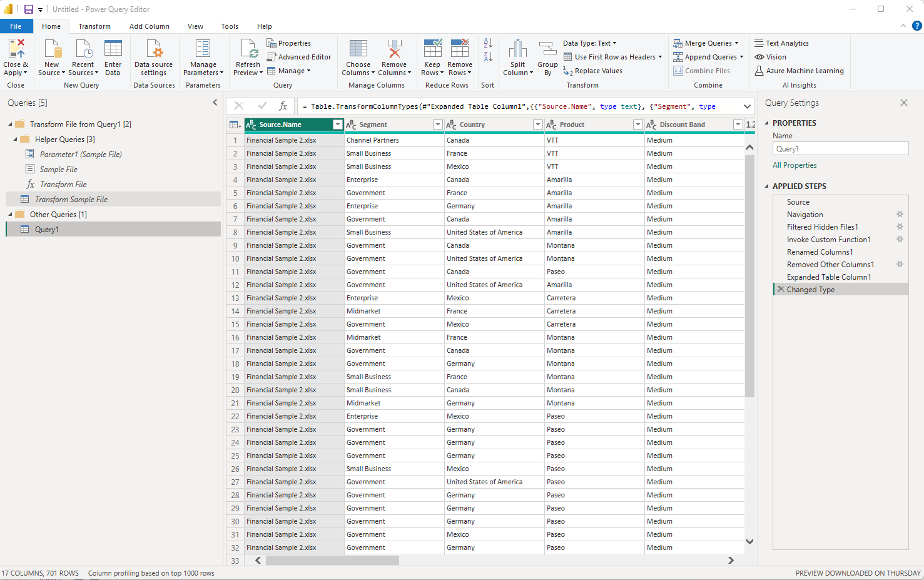Collapse the Other Queries folder
Viewport: 924px width, 580px height.
coord(10,214)
